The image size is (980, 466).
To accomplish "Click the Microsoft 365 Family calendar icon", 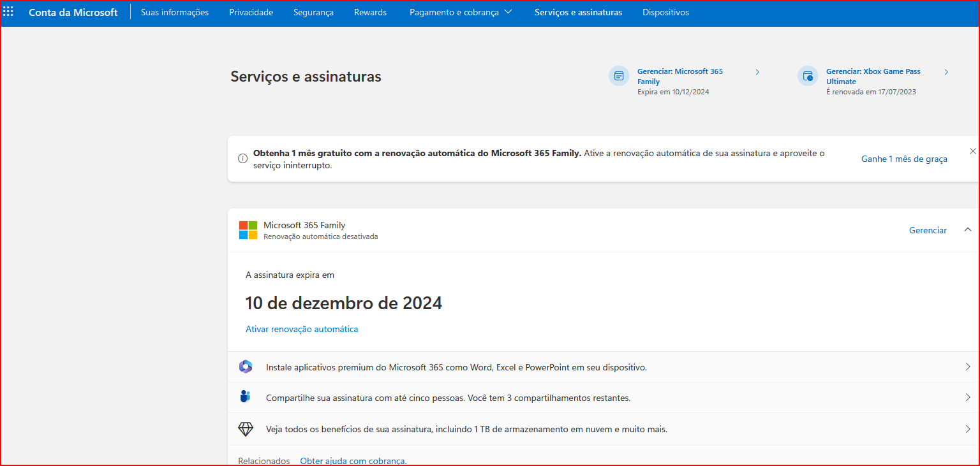I will pyautogui.click(x=618, y=76).
